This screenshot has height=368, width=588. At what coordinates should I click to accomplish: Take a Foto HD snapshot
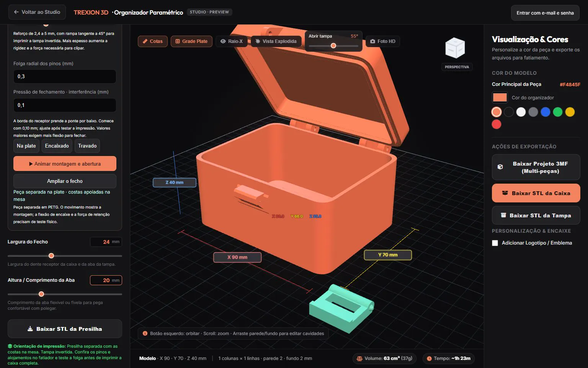[383, 41]
